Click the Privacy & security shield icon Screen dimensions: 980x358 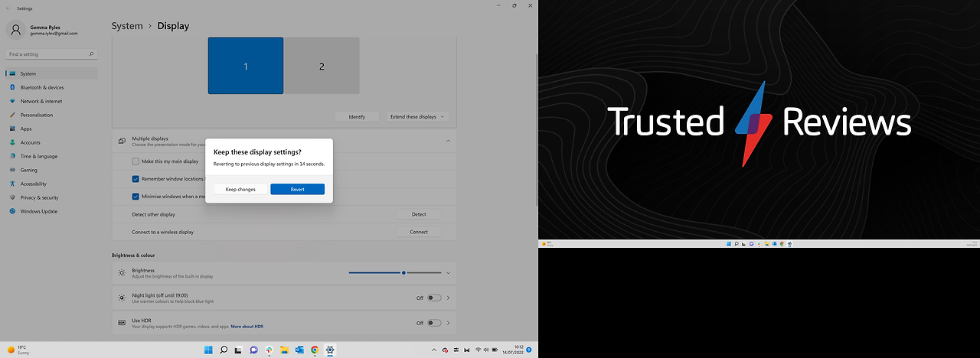13,197
